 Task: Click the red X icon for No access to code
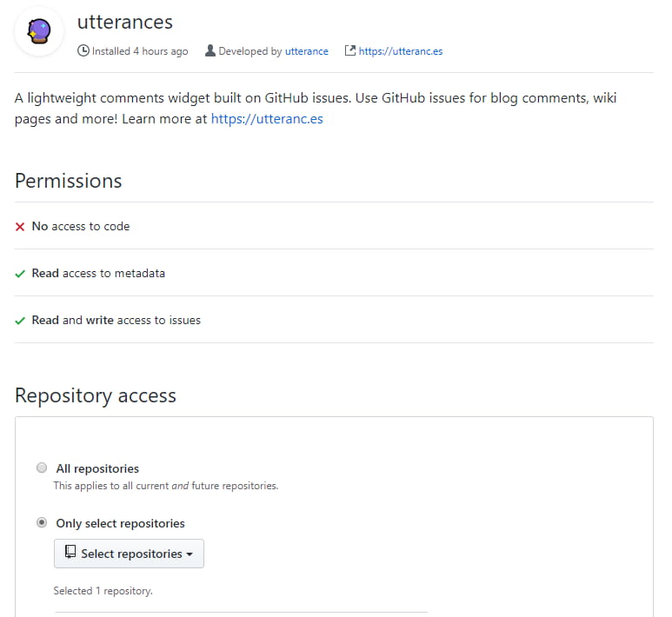click(20, 227)
